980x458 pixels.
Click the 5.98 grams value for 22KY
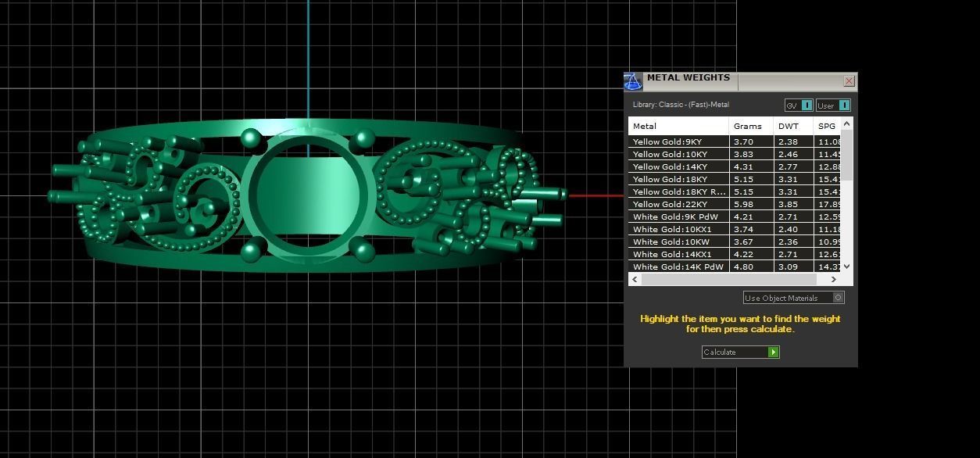pyautogui.click(x=743, y=204)
